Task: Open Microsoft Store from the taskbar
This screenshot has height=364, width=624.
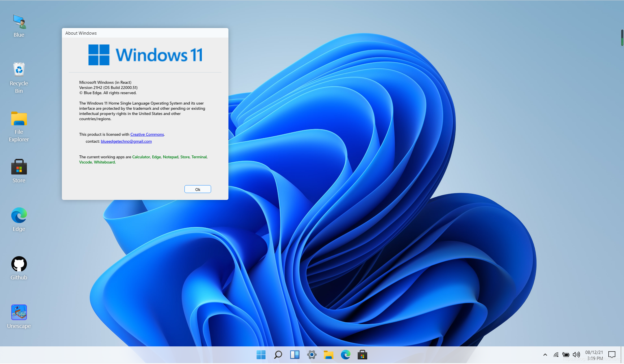Action: coord(362,355)
